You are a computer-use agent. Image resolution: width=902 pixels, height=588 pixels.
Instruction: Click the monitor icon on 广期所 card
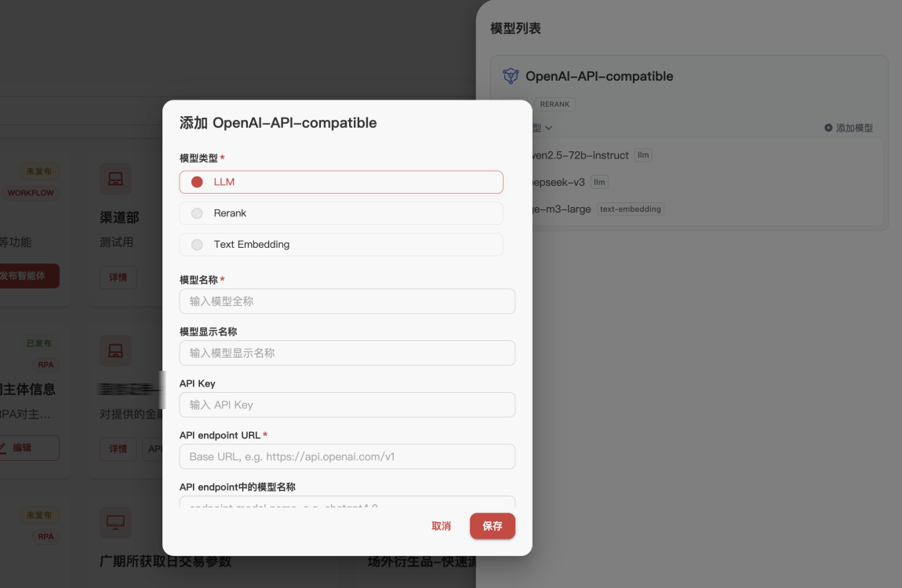click(x=115, y=522)
